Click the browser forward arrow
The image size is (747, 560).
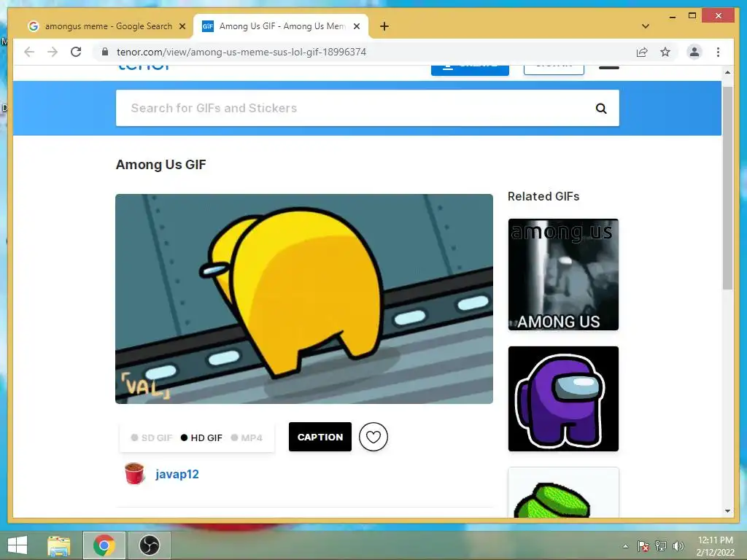[x=53, y=52]
